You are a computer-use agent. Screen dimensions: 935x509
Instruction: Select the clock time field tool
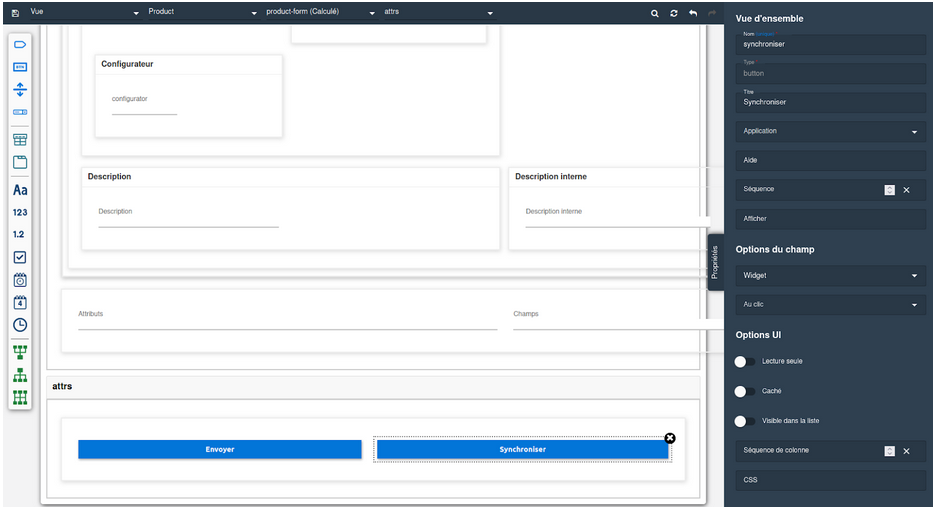point(20,325)
